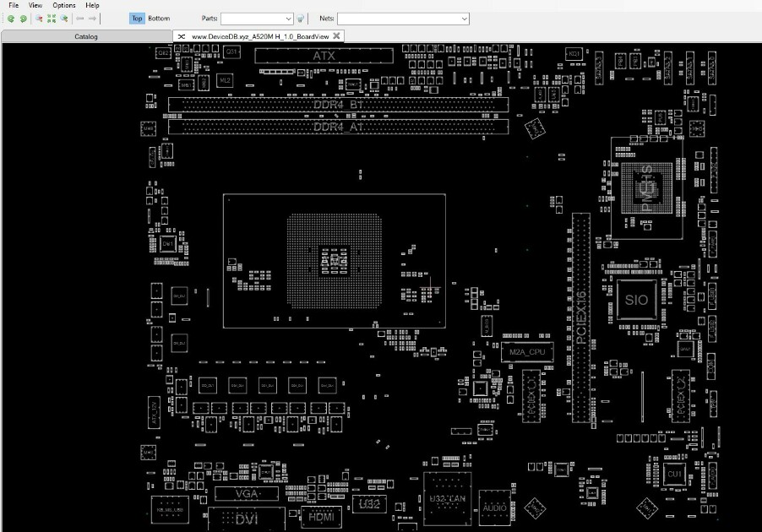Click the shuffle icon on the BoardView tab

click(182, 36)
